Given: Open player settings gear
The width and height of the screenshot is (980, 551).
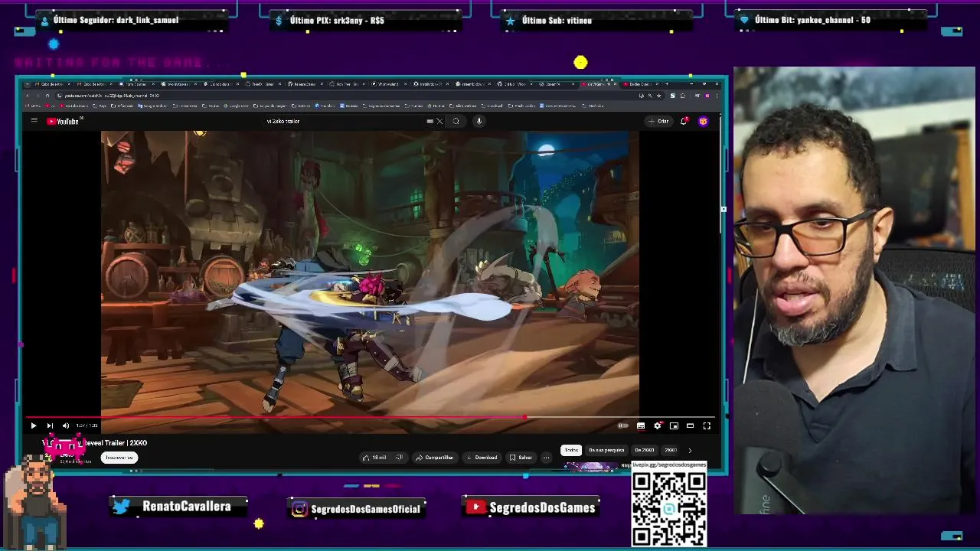Looking at the screenshot, I should 658,425.
